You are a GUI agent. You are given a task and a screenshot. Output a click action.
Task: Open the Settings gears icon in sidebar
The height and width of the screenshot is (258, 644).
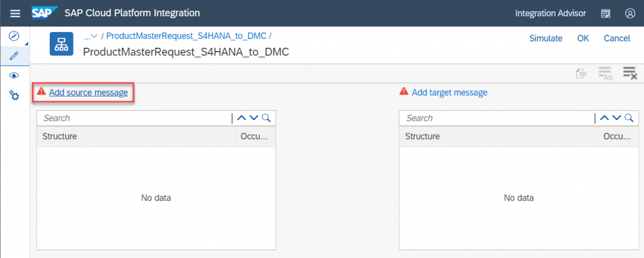pos(14,96)
